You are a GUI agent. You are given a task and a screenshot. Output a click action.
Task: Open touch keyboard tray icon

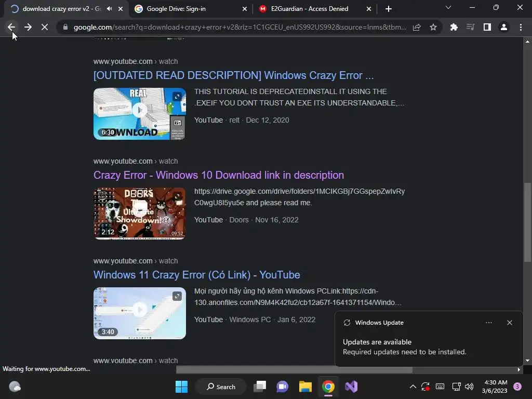[440, 387]
